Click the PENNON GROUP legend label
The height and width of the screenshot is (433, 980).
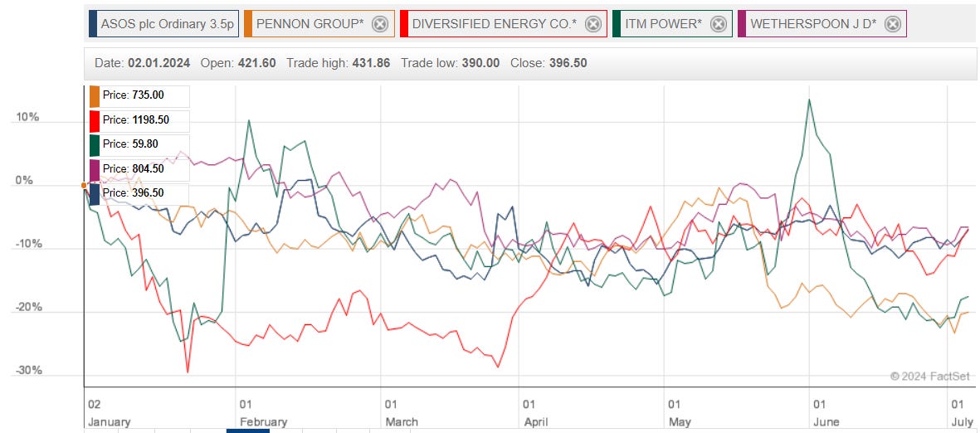tap(310, 24)
